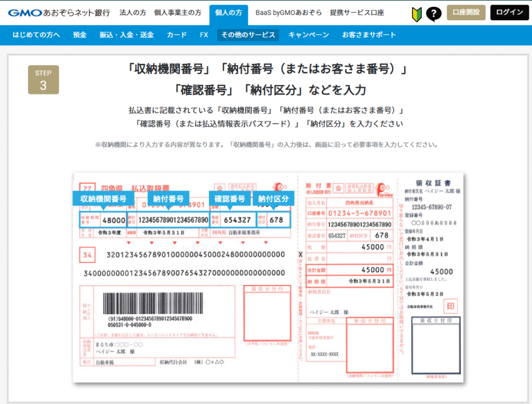Open the 提携サービス口座 tab
Screen dimensions: 532x404
[357, 13]
